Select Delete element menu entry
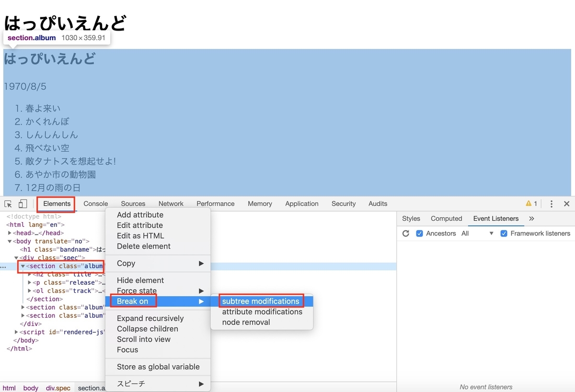 (158, 246)
